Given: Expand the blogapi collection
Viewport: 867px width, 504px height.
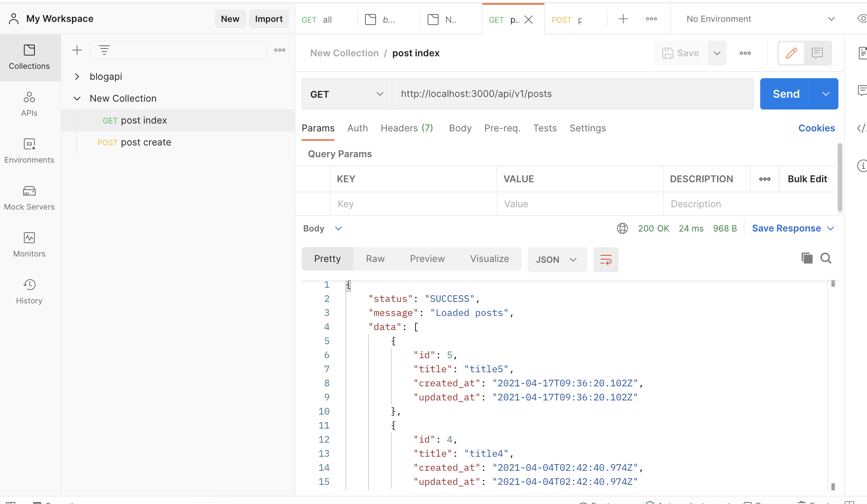Looking at the screenshot, I should (77, 77).
